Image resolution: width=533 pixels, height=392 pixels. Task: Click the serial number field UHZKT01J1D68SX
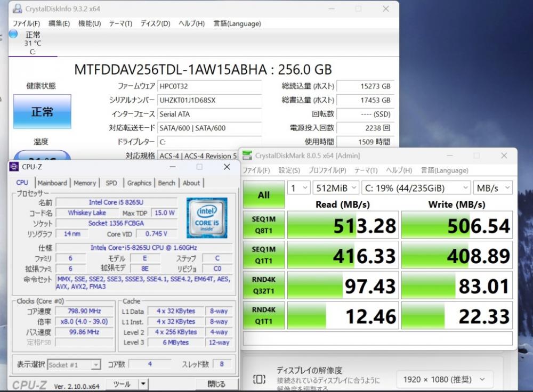209,100
